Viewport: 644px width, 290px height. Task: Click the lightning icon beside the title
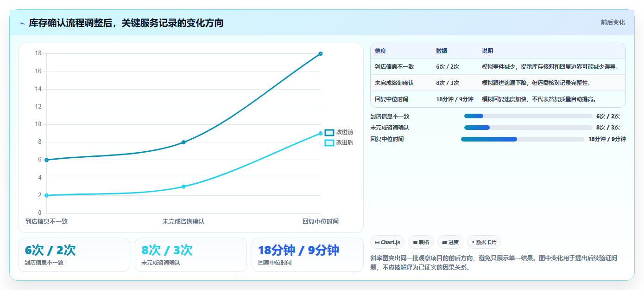(x=22, y=23)
